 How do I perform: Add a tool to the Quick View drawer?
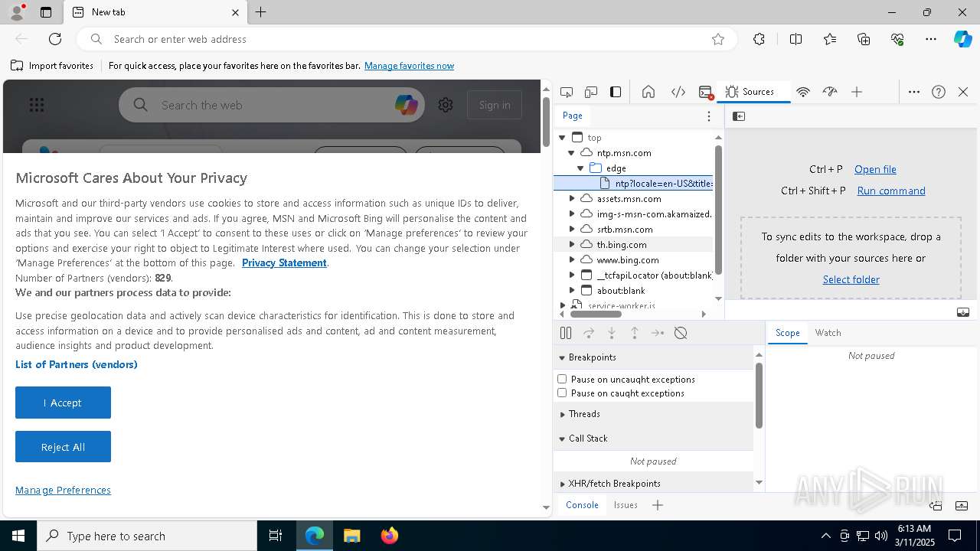coord(658,505)
